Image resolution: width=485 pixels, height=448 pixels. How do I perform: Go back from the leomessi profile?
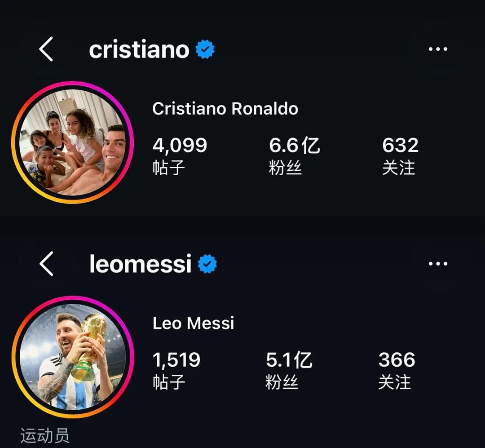click(46, 263)
